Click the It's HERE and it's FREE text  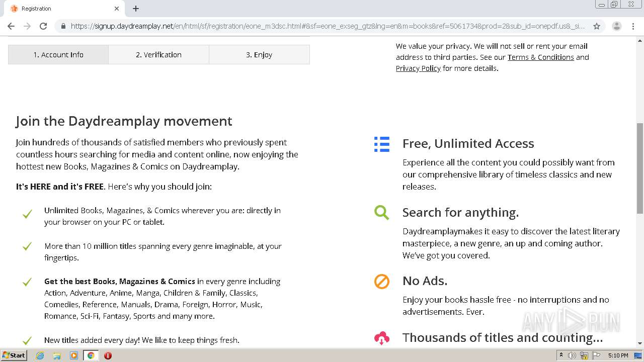tap(60, 187)
